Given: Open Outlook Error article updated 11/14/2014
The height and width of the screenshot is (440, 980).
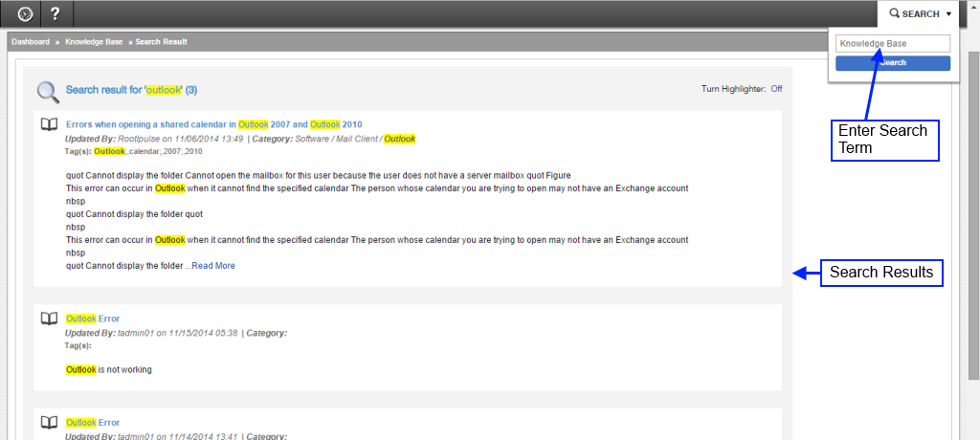Looking at the screenshot, I should [x=93, y=423].
